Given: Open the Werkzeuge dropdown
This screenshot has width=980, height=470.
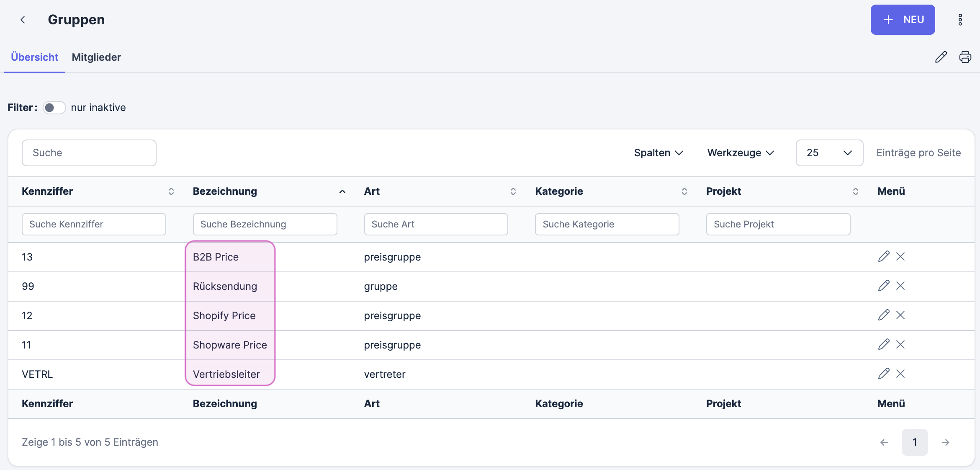Looking at the screenshot, I should tap(740, 152).
